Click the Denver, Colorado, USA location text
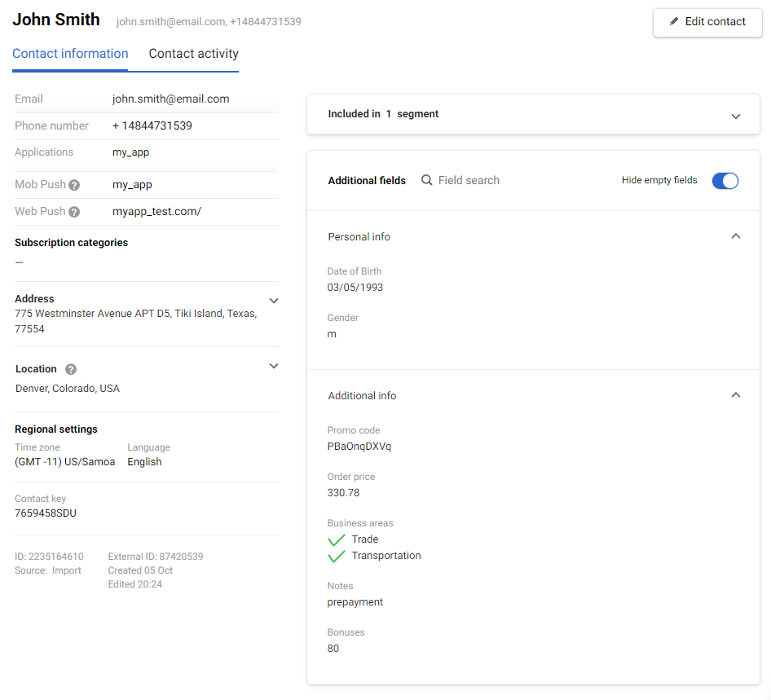The image size is (771, 700). pos(68,389)
